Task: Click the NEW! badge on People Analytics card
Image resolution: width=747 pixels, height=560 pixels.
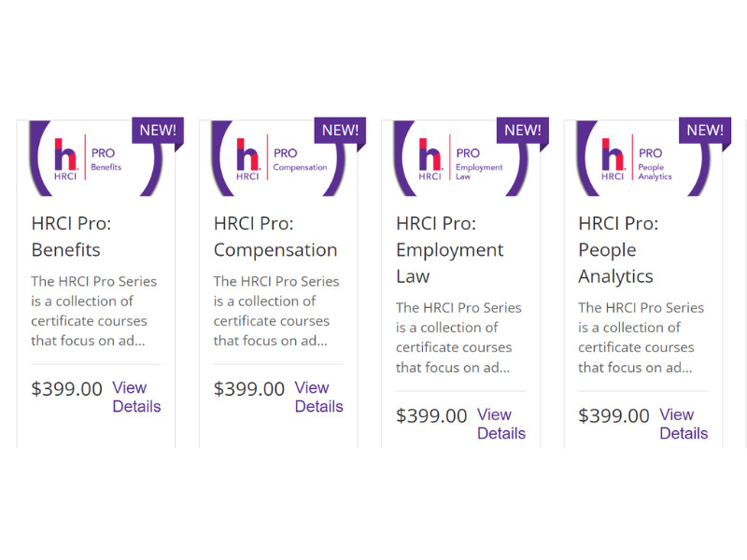Action: [x=705, y=131]
